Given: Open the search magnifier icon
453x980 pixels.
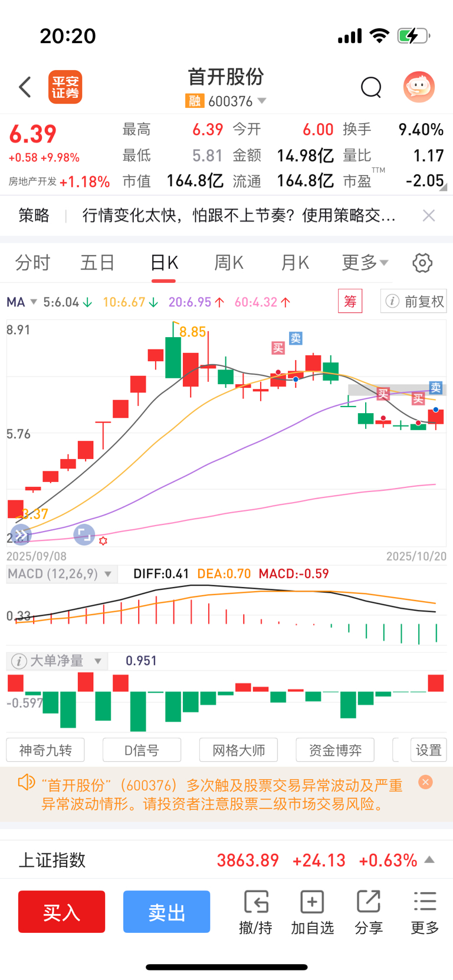Looking at the screenshot, I should pos(371,87).
